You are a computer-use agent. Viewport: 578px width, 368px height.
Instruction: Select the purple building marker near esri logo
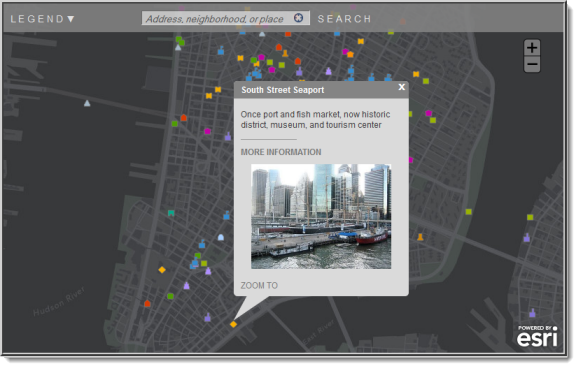pyautogui.click(x=532, y=313)
